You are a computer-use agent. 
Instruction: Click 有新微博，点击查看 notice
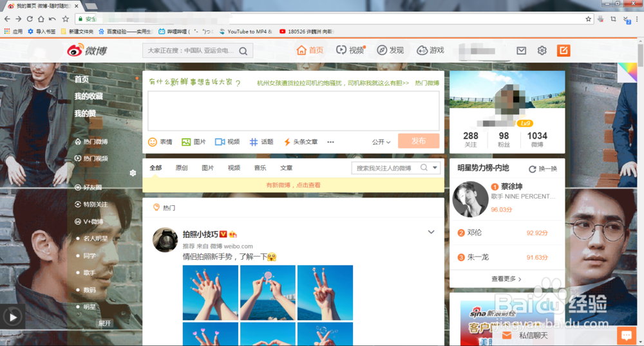[293, 185]
